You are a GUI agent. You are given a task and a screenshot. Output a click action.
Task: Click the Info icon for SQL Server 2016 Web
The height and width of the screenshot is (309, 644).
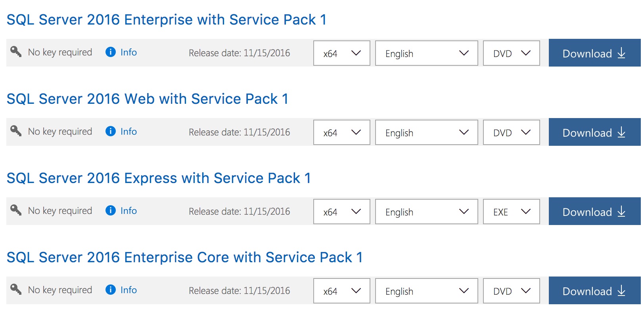coord(110,131)
